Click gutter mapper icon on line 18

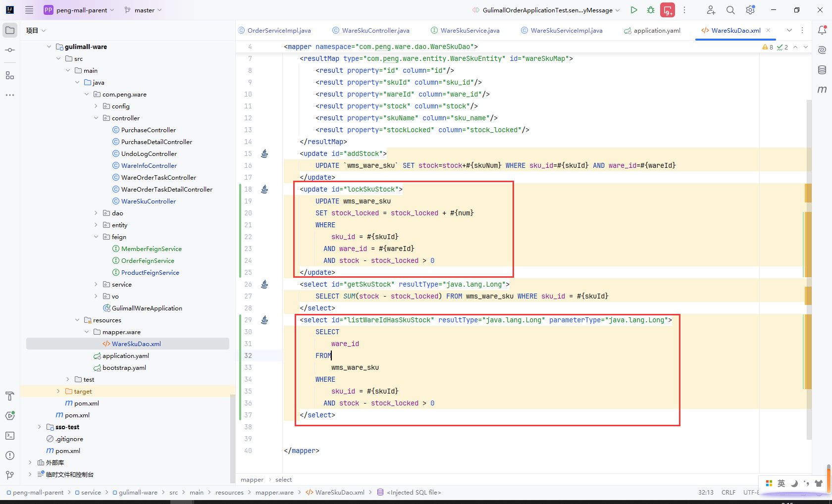coord(264,189)
